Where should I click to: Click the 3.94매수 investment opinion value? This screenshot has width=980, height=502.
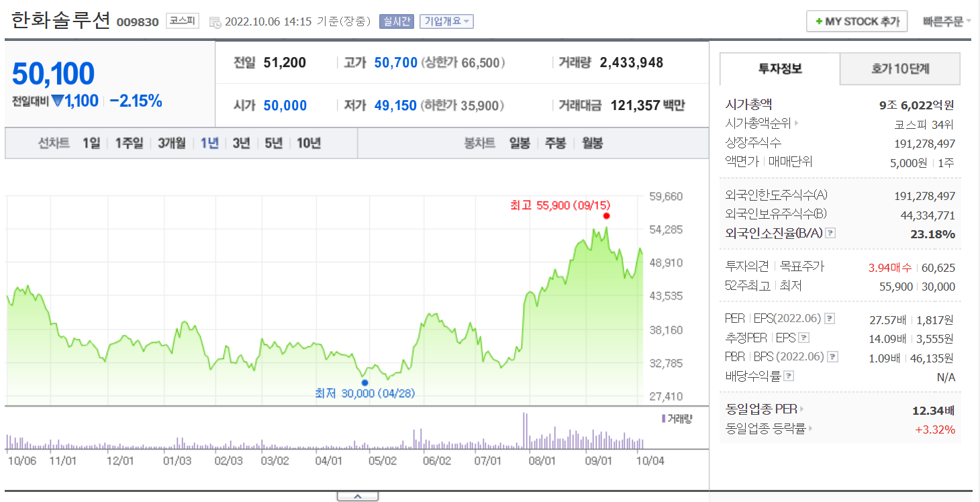[x=890, y=267]
